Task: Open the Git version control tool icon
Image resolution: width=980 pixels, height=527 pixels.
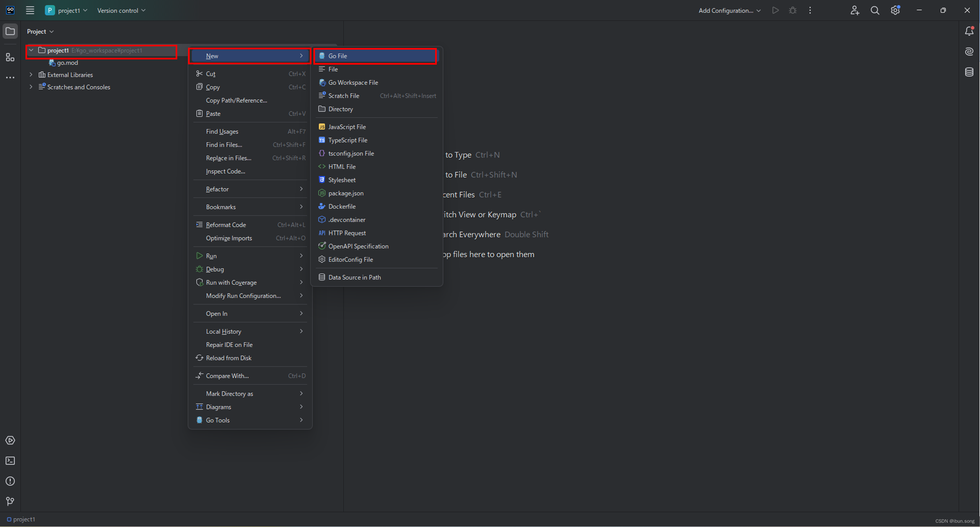Action: tap(10, 501)
